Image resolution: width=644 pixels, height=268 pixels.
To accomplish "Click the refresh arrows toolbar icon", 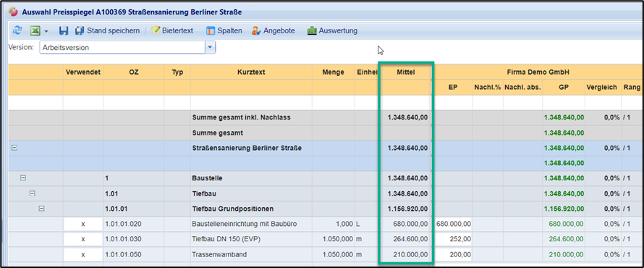I will click(x=17, y=30).
